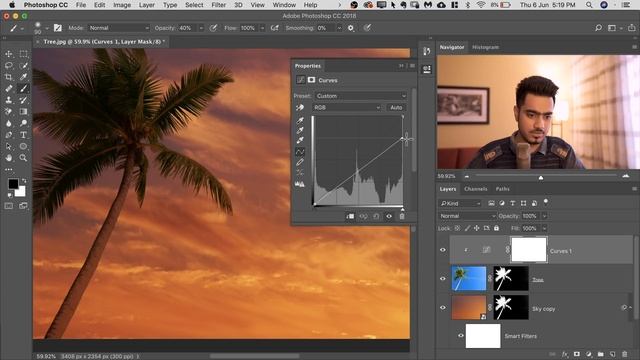Select the Quick Selection tool
Image resolution: width=640 pixels, height=360 pixels.
point(23,65)
